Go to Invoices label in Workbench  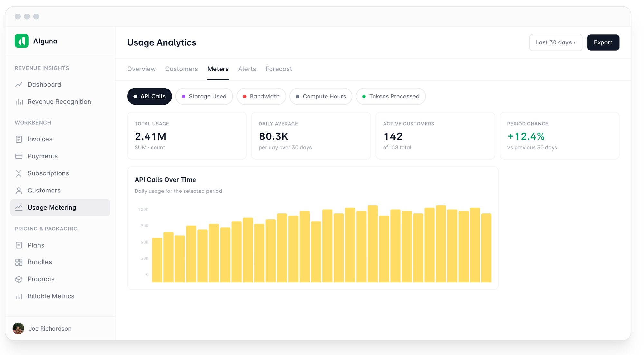40,139
